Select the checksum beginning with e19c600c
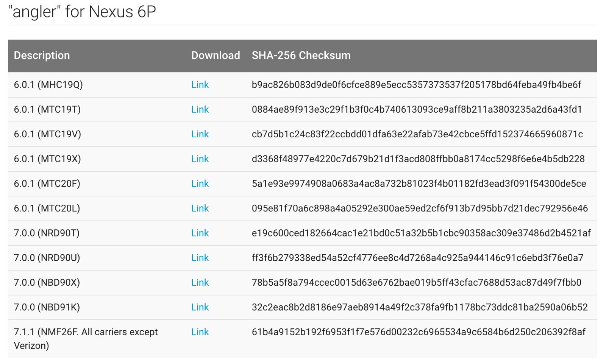Viewport: 606px width, 364px height. (421, 233)
